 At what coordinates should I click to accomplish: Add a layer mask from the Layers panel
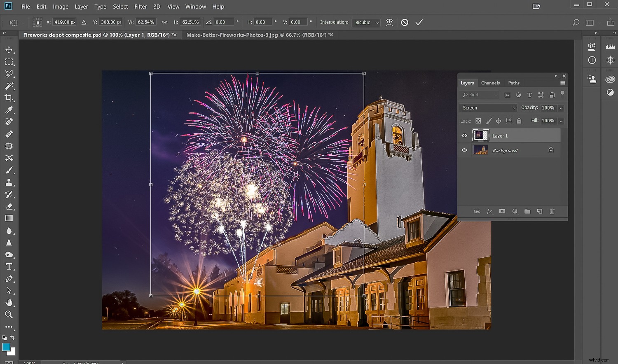pyautogui.click(x=502, y=211)
